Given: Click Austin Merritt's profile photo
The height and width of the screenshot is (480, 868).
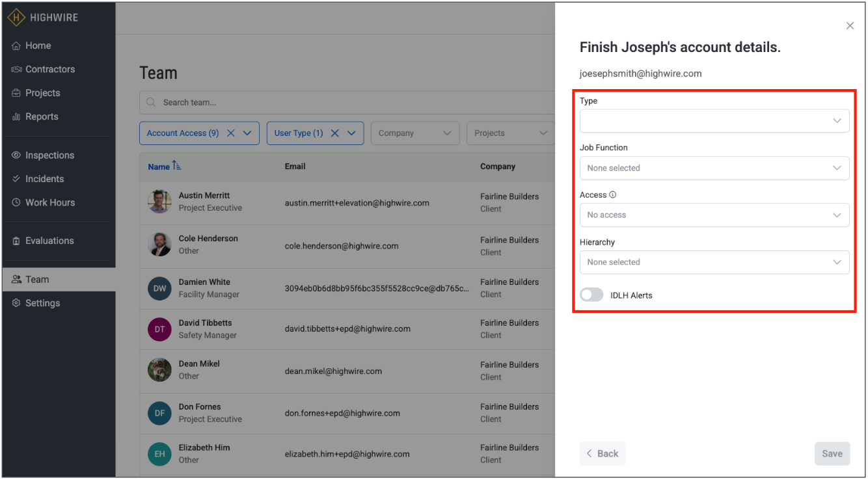Looking at the screenshot, I should tap(159, 202).
